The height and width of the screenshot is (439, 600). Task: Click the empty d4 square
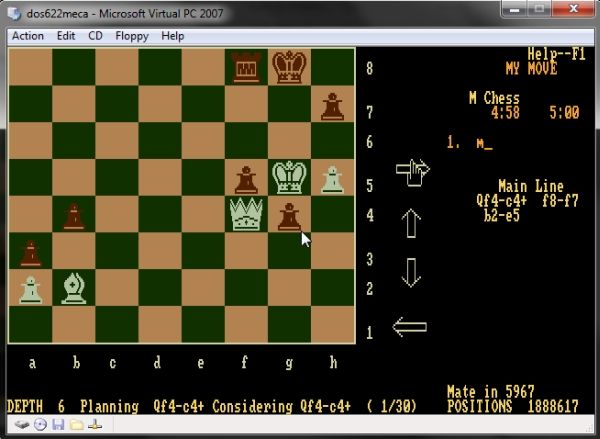pos(160,214)
